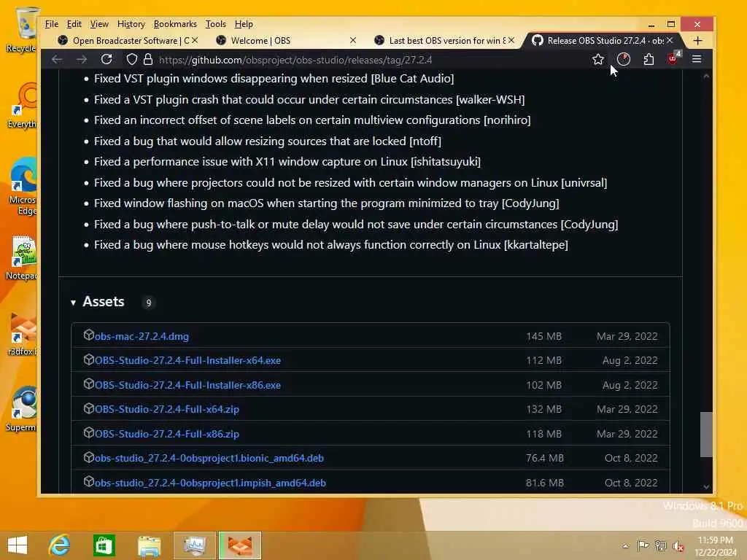Screen dimensions: 747x560
Task: Open the Help menu
Action: click(x=244, y=24)
